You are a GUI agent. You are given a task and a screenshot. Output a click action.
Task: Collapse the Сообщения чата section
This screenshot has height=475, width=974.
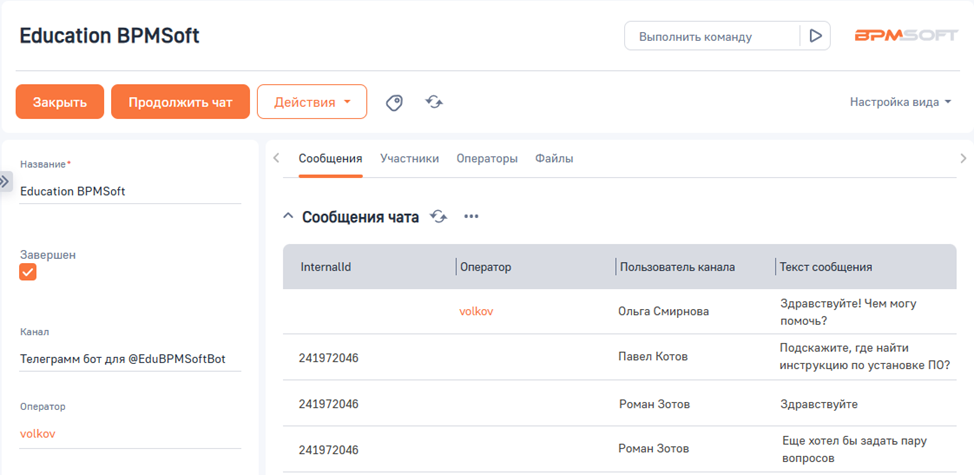point(289,217)
